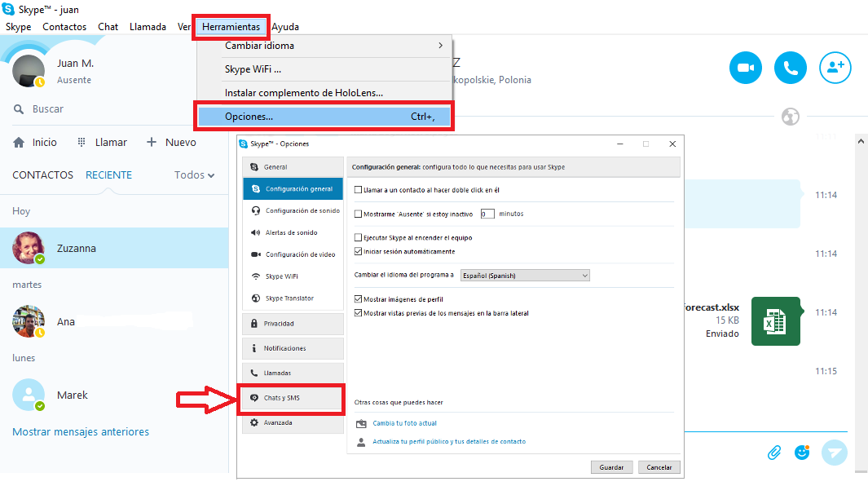This screenshot has width=868, height=486.
Task: Click Juan M. profile avatar
Action: 29,71
